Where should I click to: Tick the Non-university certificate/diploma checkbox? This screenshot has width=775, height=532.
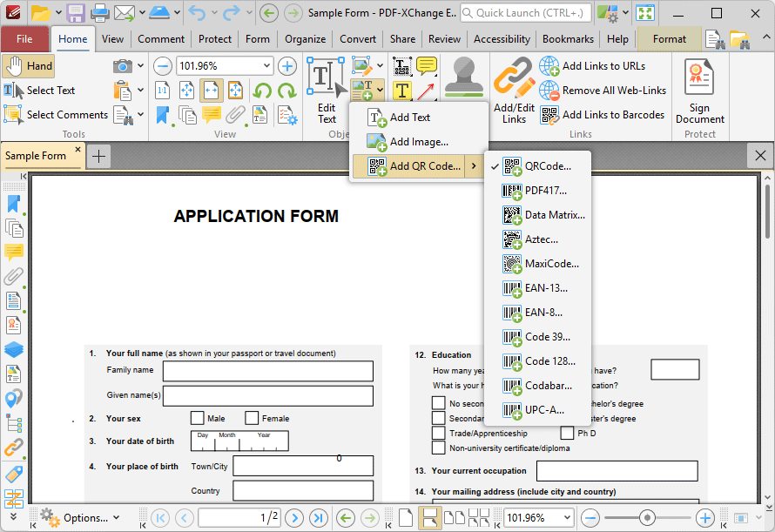tap(438, 448)
